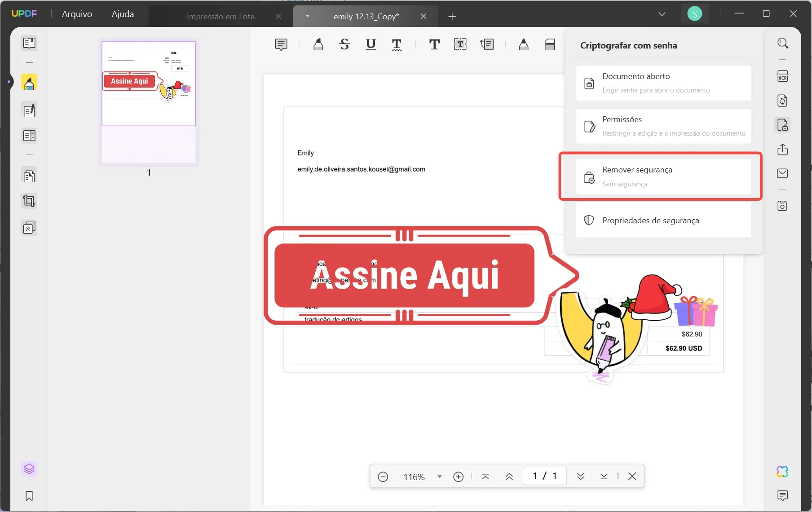The height and width of the screenshot is (512, 812).
Task: Open the account avatar dropdown near top right
Action: coord(694,13)
